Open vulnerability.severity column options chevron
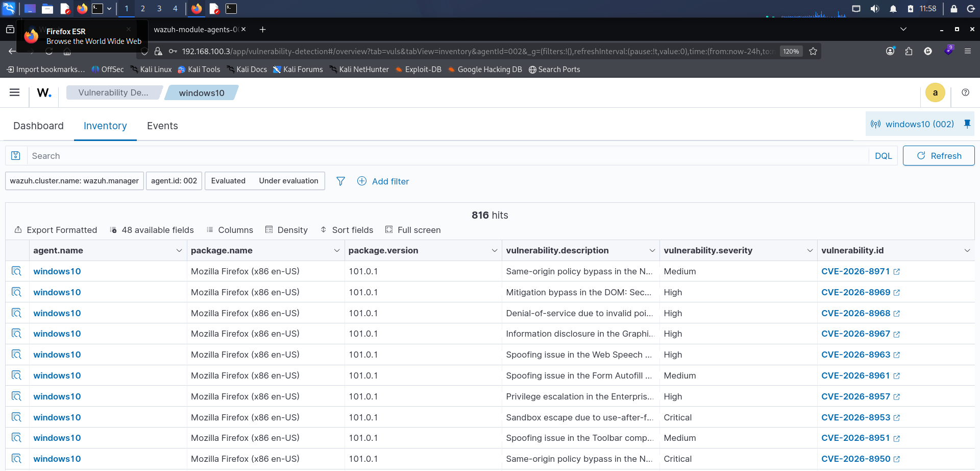The height and width of the screenshot is (471, 980). [x=810, y=250]
